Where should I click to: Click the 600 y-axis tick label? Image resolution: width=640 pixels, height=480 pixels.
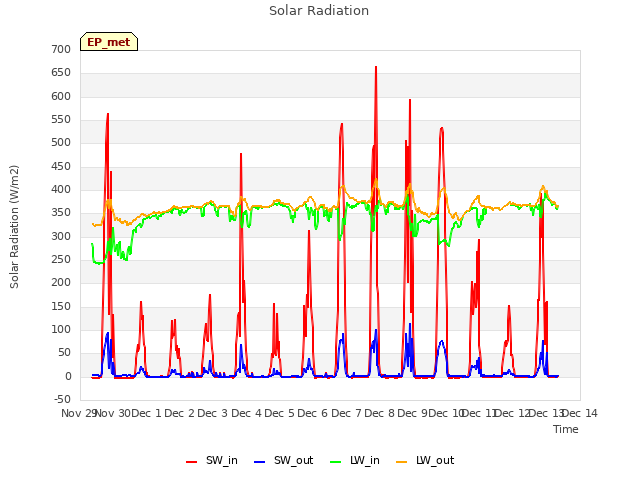coord(61,96)
